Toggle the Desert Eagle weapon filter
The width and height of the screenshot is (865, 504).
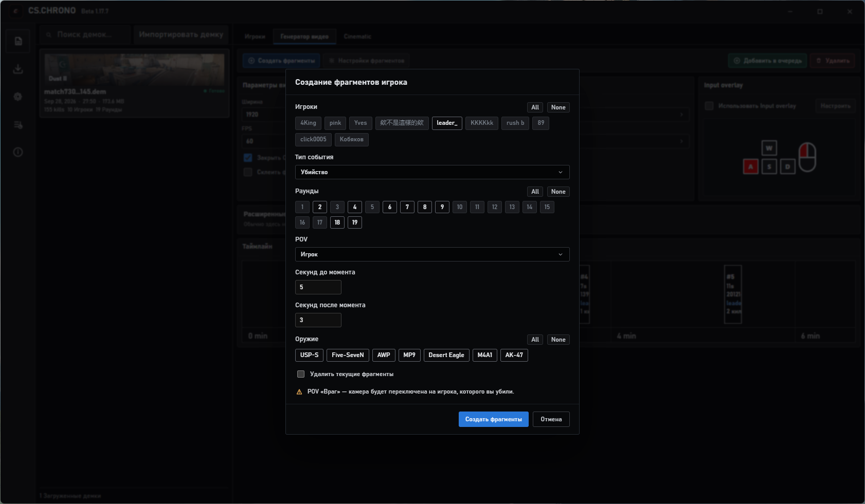click(x=446, y=355)
